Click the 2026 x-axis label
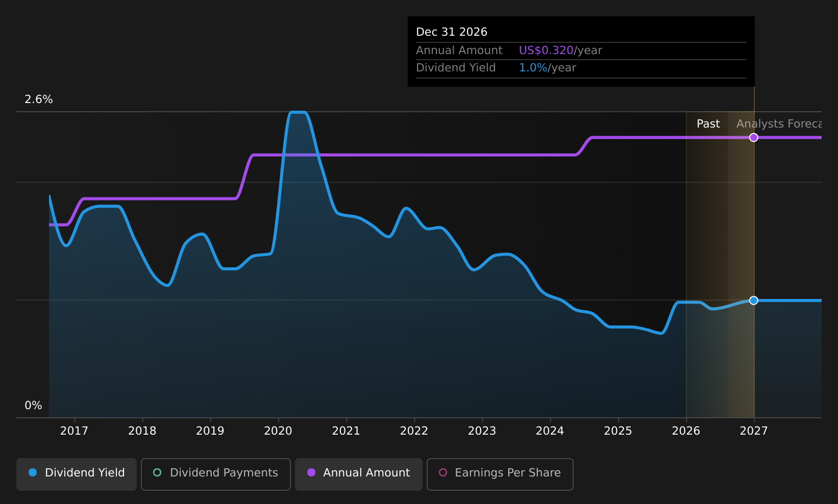The height and width of the screenshot is (504, 838). 686,431
